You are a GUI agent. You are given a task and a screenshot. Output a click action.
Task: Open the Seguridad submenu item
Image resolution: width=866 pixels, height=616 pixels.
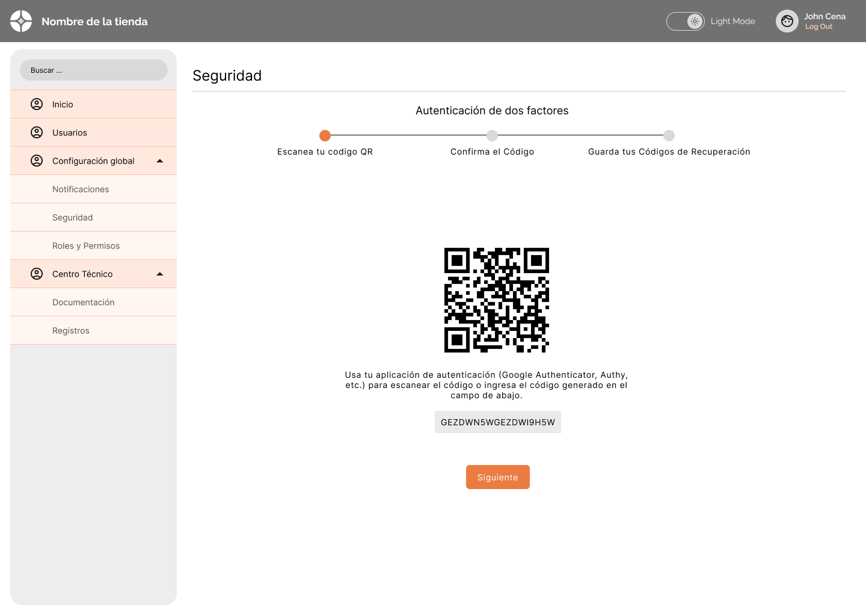coord(73,217)
